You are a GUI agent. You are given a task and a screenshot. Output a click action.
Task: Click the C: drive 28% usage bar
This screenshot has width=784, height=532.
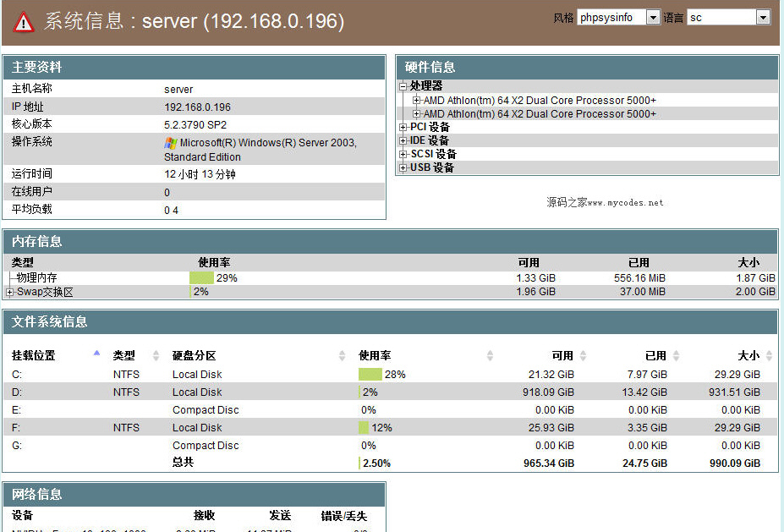pos(370,374)
